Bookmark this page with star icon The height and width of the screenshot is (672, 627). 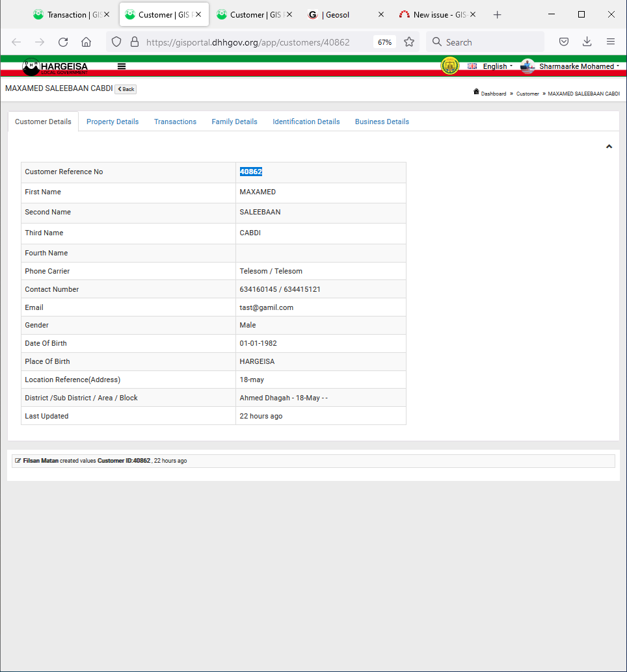click(x=409, y=42)
